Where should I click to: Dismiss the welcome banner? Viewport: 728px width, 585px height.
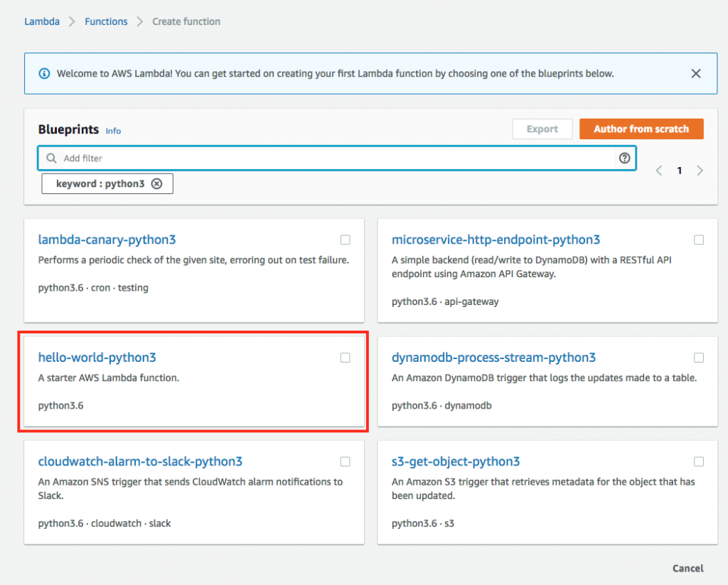(695, 73)
